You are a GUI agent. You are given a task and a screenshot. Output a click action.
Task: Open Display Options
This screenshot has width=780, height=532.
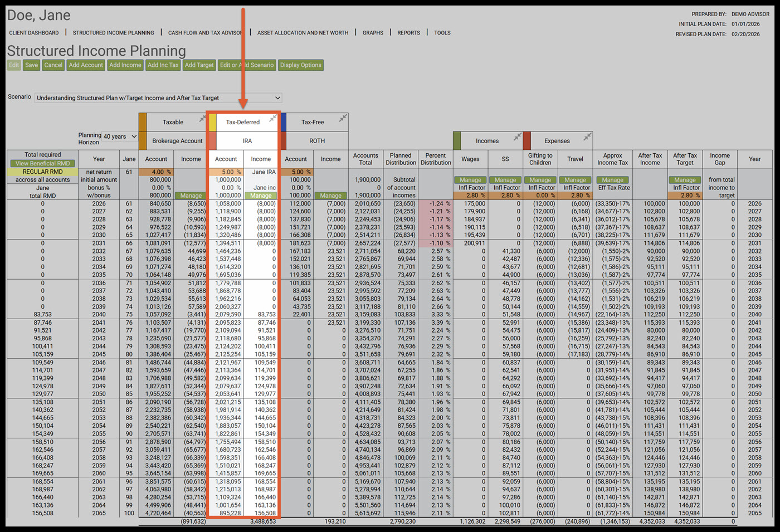coord(301,65)
